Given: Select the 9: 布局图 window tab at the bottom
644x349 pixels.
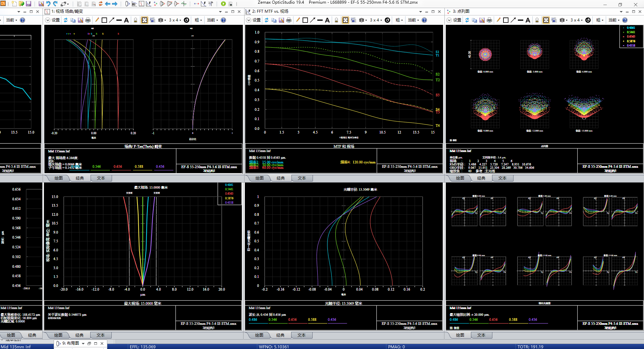Looking at the screenshot, I should (70, 343).
